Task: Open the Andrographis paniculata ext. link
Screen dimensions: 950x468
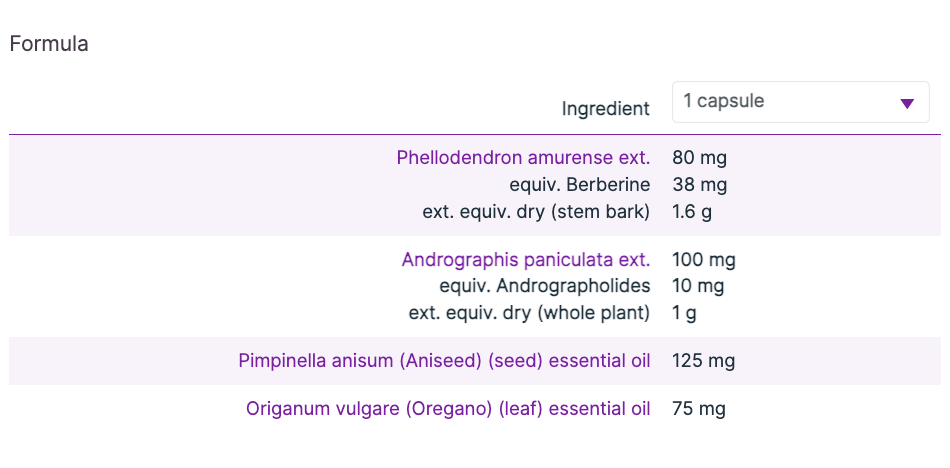Action: point(526,260)
